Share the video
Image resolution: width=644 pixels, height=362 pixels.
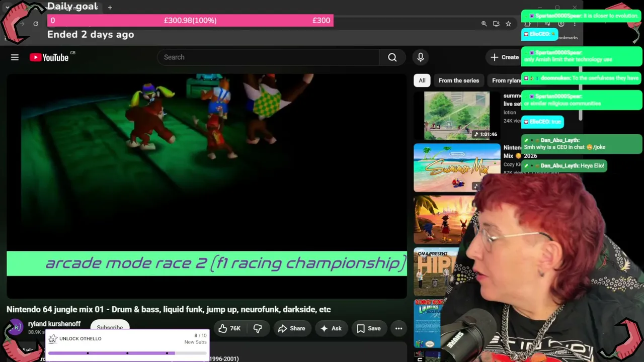291,328
